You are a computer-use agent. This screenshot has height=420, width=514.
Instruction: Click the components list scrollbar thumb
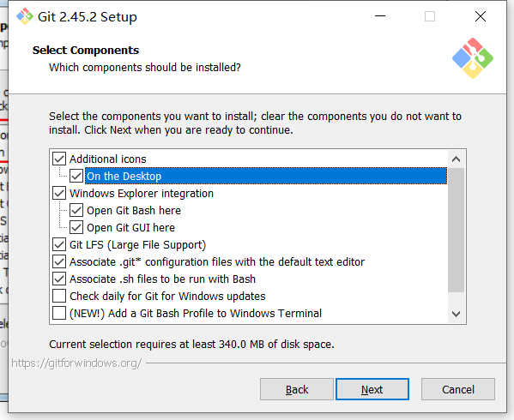pos(456,230)
